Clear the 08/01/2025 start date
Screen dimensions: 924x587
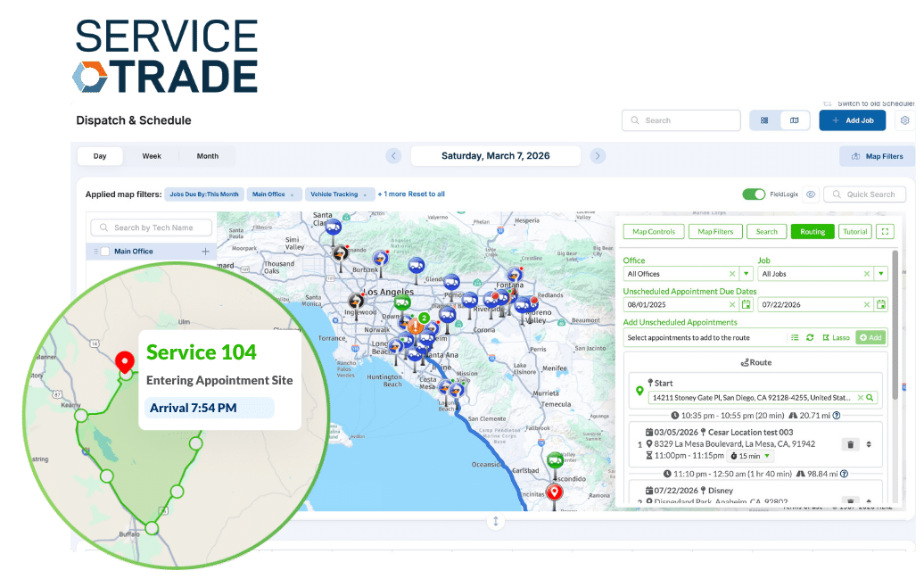tap(732, 305)
